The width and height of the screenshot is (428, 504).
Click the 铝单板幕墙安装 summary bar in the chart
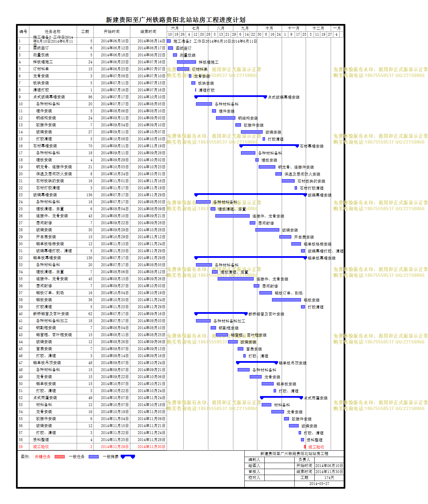coord(251,258)
